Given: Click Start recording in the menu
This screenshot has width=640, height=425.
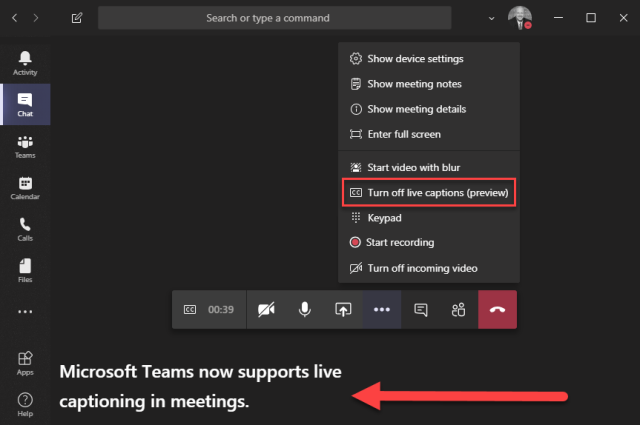Looking at the screenshot, I should [429, 243].
